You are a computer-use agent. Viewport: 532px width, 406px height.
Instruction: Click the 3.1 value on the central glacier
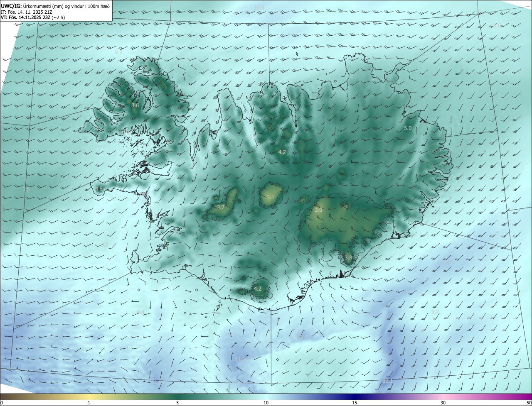(271, 197)
